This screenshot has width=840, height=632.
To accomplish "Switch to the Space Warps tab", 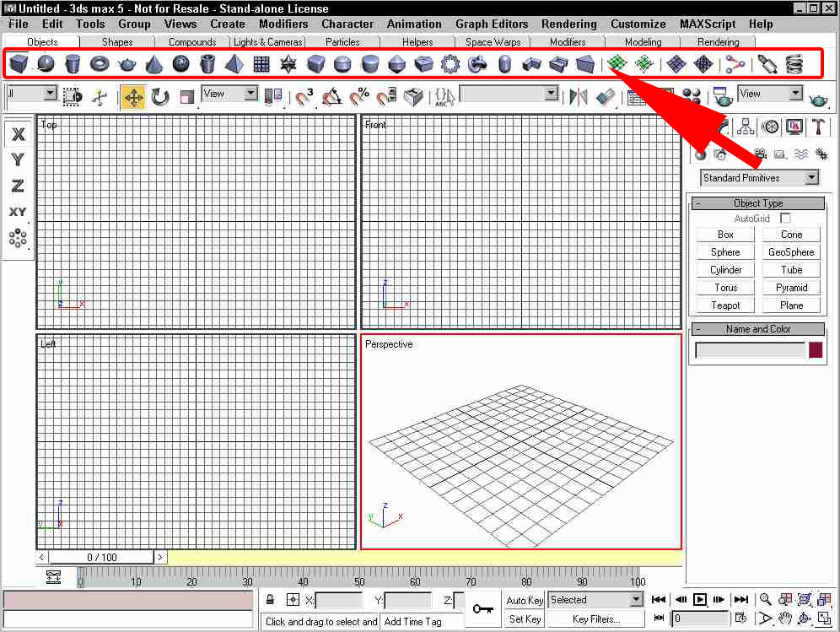I will [493, 42].
